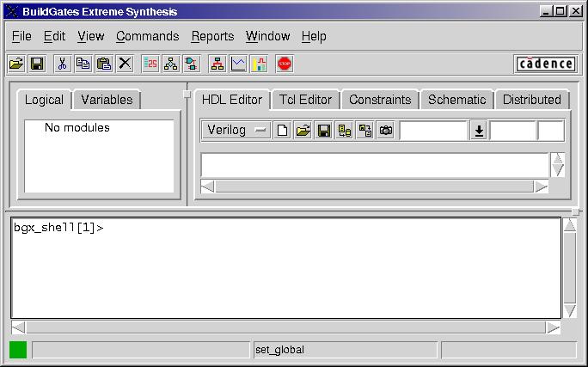Open the View menu
This screenshot has width=588, height=367.
coord(91,36)
